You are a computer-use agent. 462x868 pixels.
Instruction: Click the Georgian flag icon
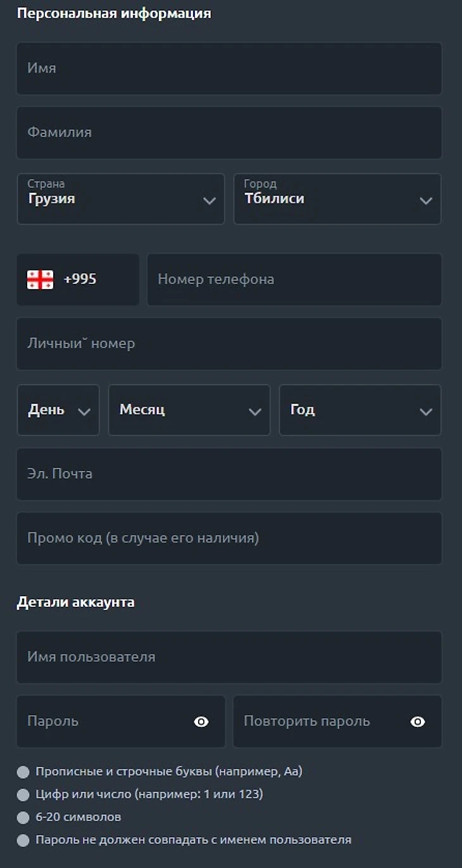tap(40, 279)
